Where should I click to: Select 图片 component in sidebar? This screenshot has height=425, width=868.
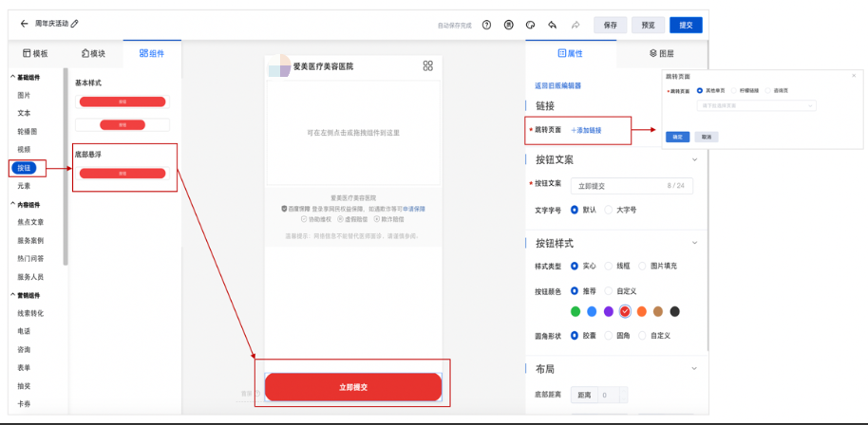(24, 96)
